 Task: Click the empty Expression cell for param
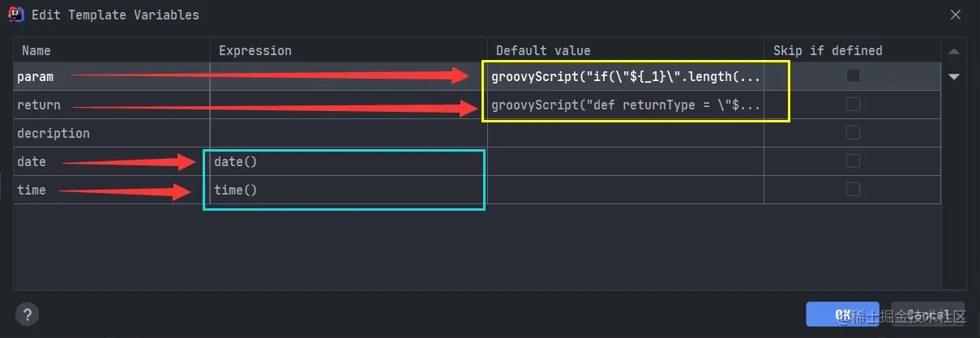(x=349, y=76)
